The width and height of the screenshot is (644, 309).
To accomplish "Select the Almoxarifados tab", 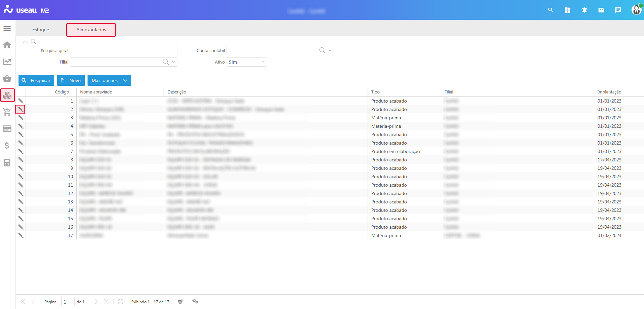I will pos(91,30).
